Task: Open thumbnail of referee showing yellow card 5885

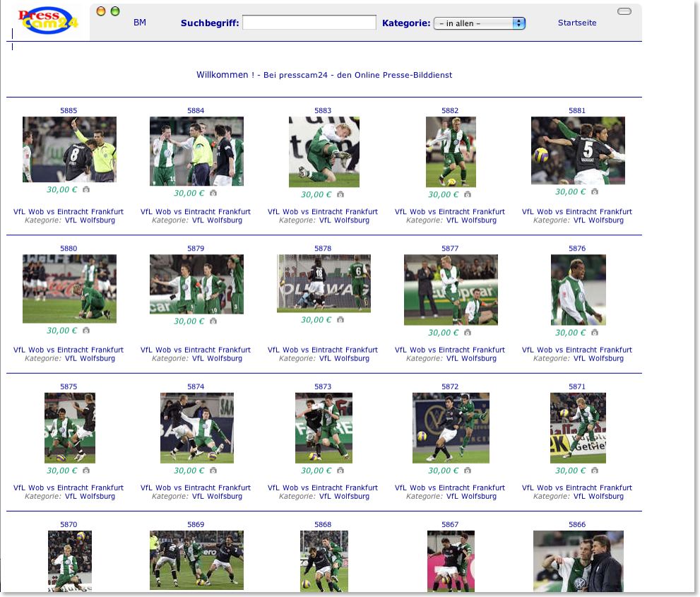Action: (x=70, y=149)
